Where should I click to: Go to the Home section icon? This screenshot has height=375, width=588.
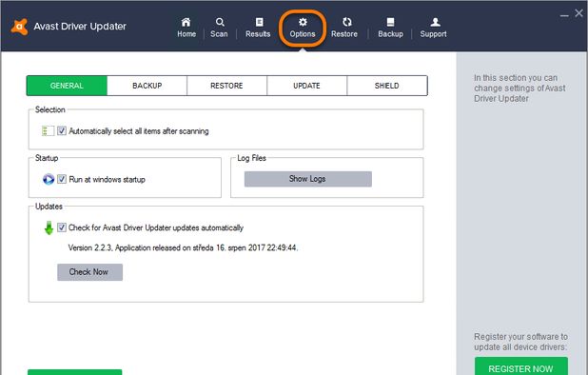186,22
